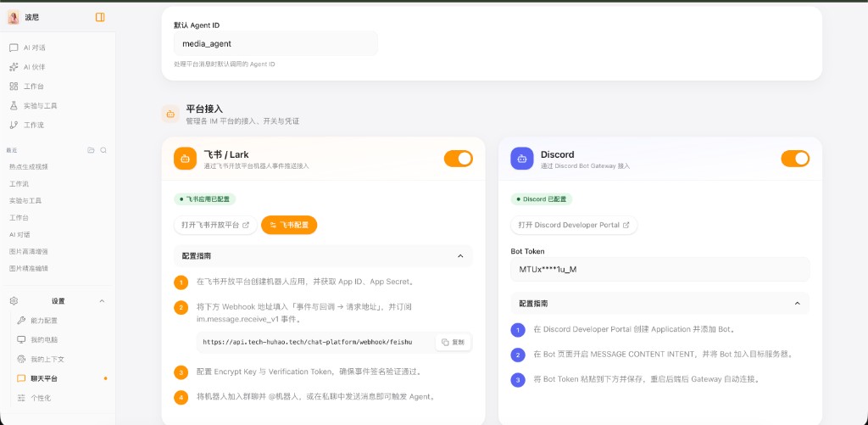868x425 pixels.
Task: Click the 我的电脑 monitor icon
Action: (x=21, y=339)
